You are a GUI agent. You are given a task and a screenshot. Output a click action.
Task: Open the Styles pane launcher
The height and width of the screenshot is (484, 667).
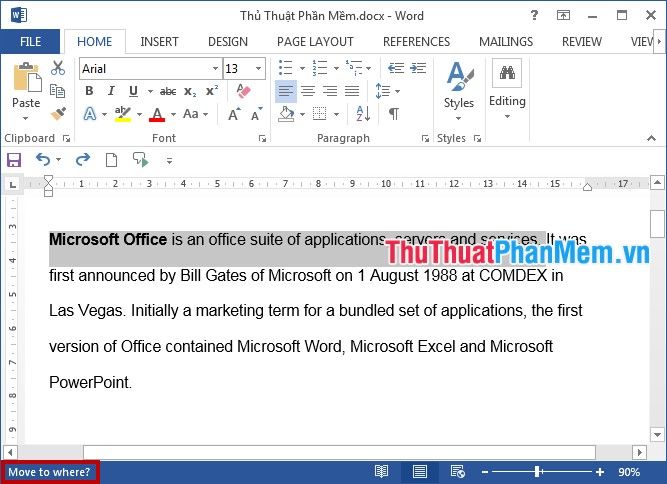coord(477,139)
